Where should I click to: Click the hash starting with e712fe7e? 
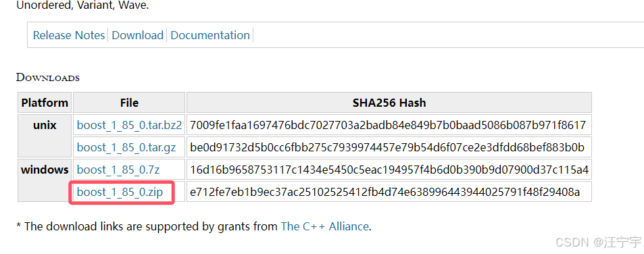385,192
